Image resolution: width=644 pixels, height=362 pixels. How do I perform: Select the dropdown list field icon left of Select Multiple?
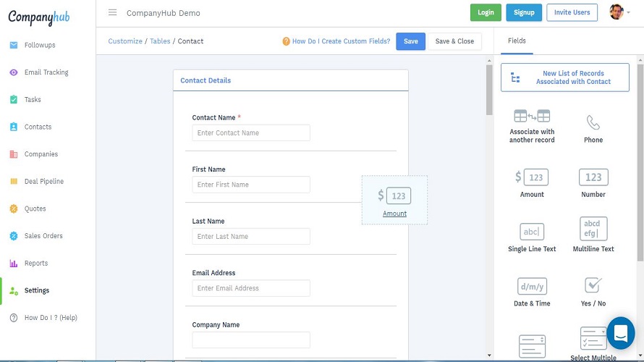coord(533,346)
